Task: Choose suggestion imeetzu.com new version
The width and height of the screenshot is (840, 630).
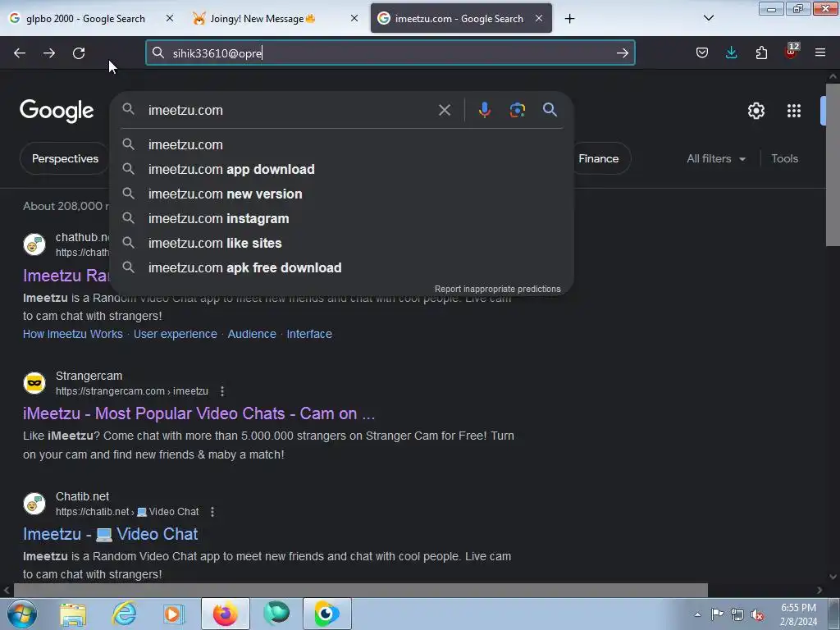Action: [x=342, y=194]
